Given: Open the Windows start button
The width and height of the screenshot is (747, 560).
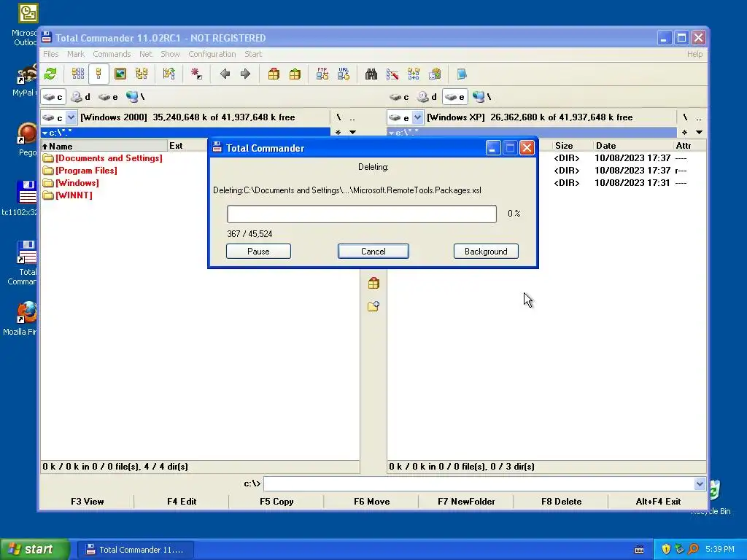Looking at the screenshot, I should pos(35,550).
